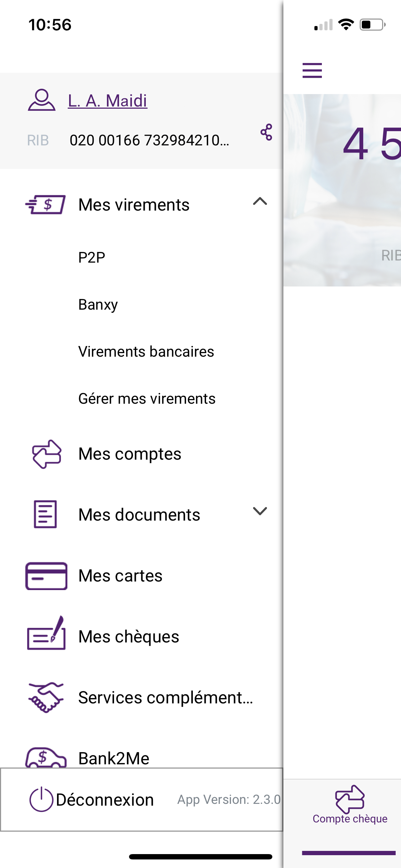401x868 pixels.
Task: Click the Bank2Me car icon
Action: [46, 758]
